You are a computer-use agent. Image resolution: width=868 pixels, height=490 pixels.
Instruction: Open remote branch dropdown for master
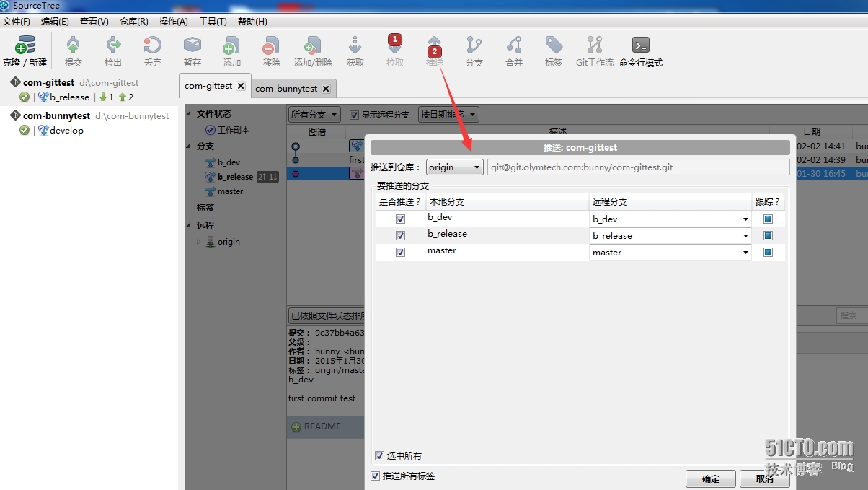[x=670, y=253]
